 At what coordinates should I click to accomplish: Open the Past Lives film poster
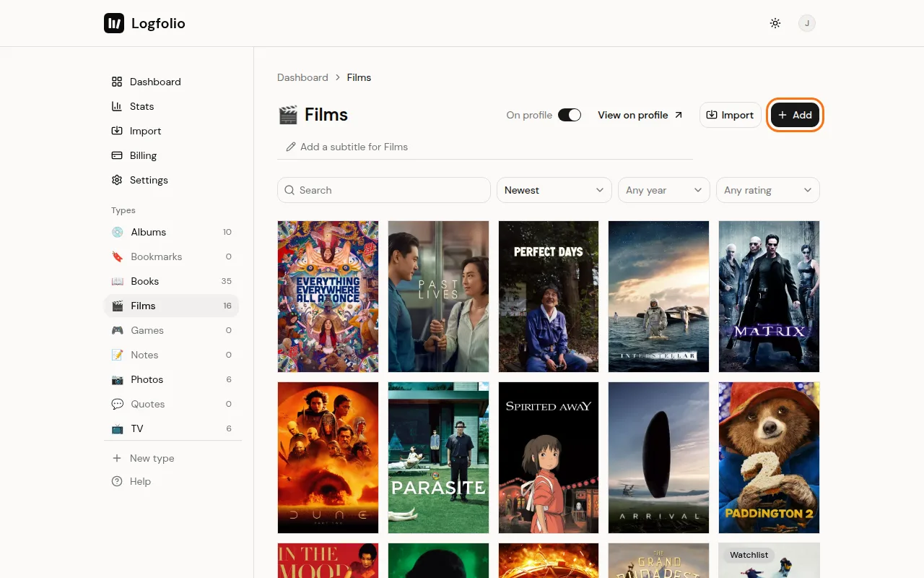click(x=438, y=296)
